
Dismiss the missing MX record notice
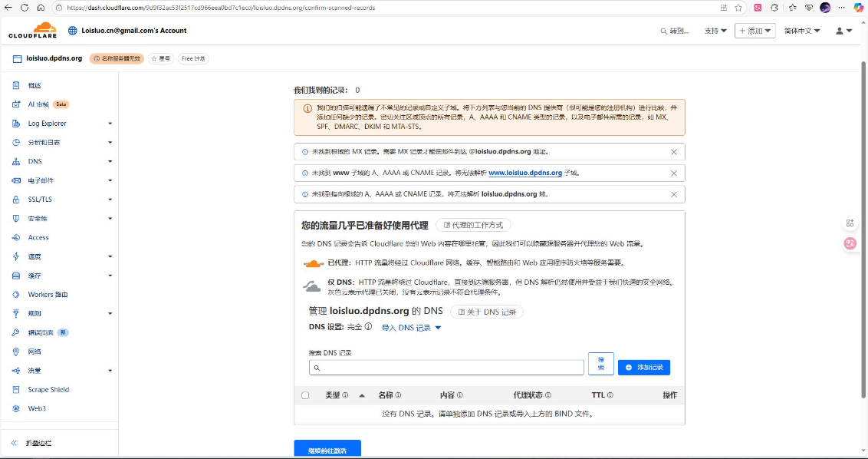pyautogui.click(x=674, y=152)
